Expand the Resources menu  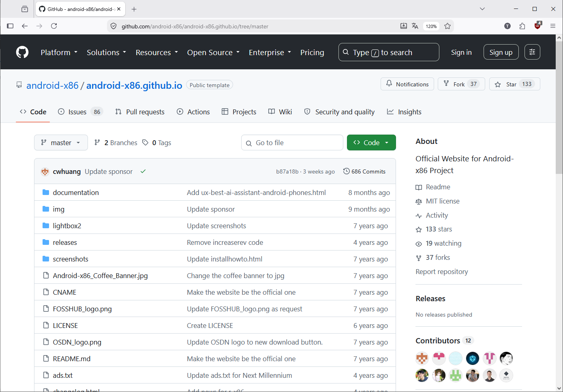(x=157, y=52)
